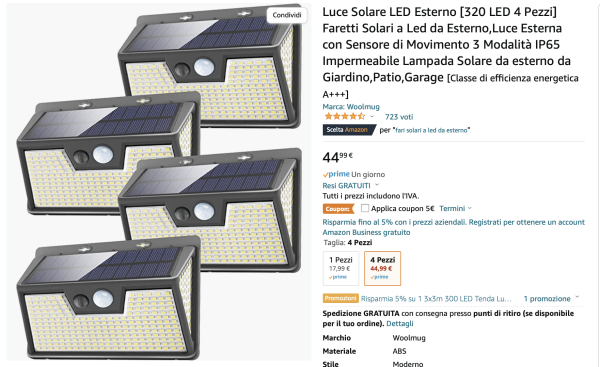Expand the rating breakdown chevron beside stars
The image size is (600, 367).
pos(372,117)
